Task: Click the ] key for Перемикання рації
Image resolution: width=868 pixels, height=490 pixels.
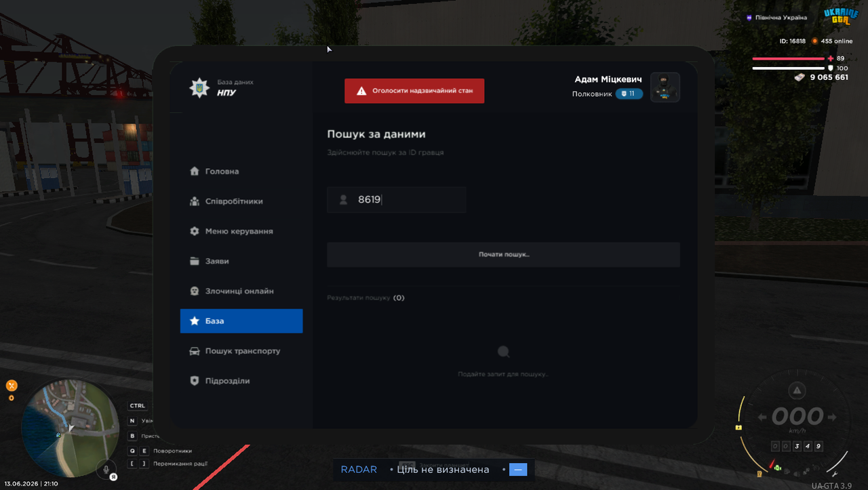Action: [x=144, y=464]
